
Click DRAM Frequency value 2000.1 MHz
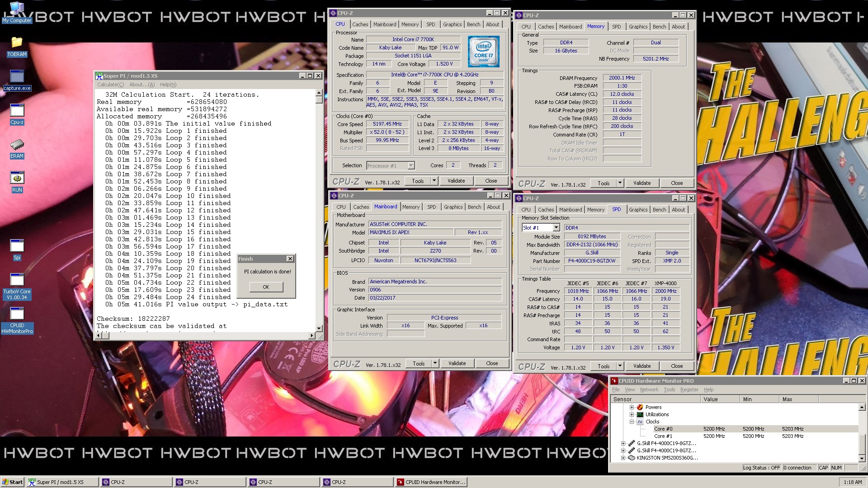point(622,78)
